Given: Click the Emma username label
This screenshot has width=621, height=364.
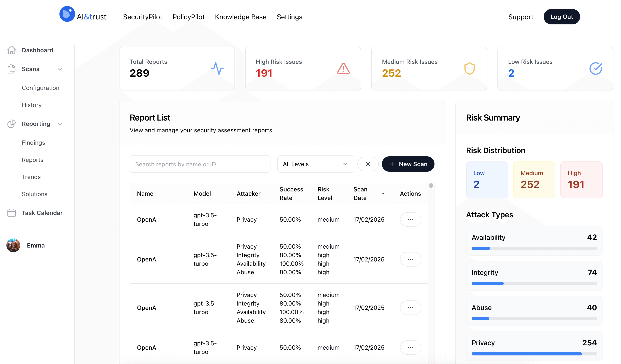Looking at the screenshot, I should point(36,245).
